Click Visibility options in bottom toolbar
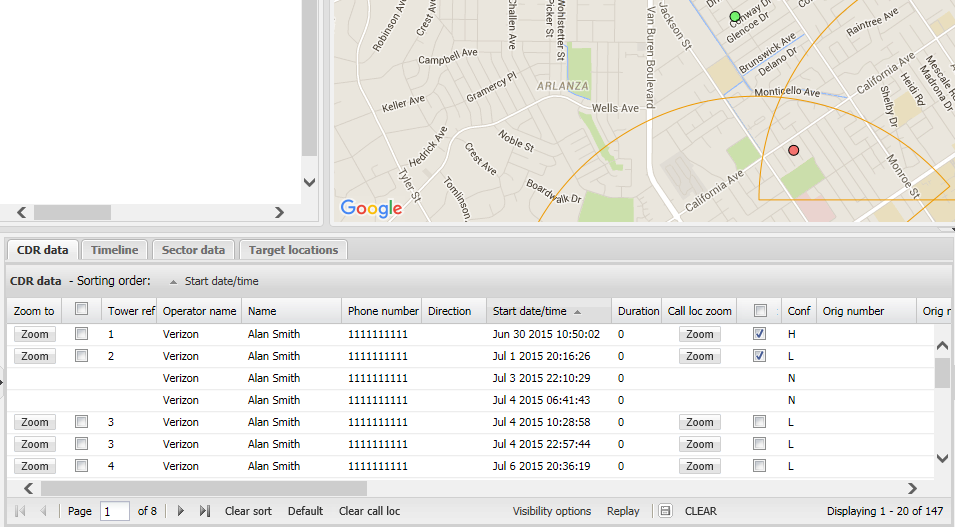This screenshot has height=527, width=955. [x=551, y=511]
